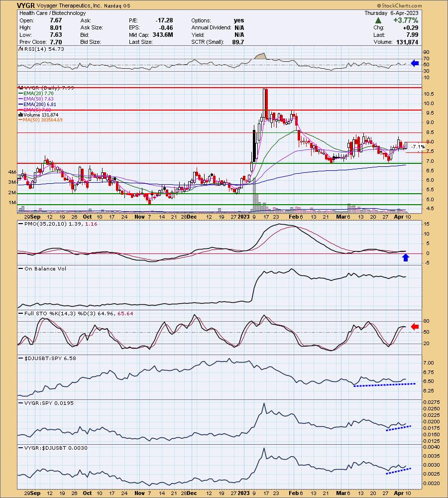Click the EPS value -0.46
The image size is (448, 498).
coord(166,27)
